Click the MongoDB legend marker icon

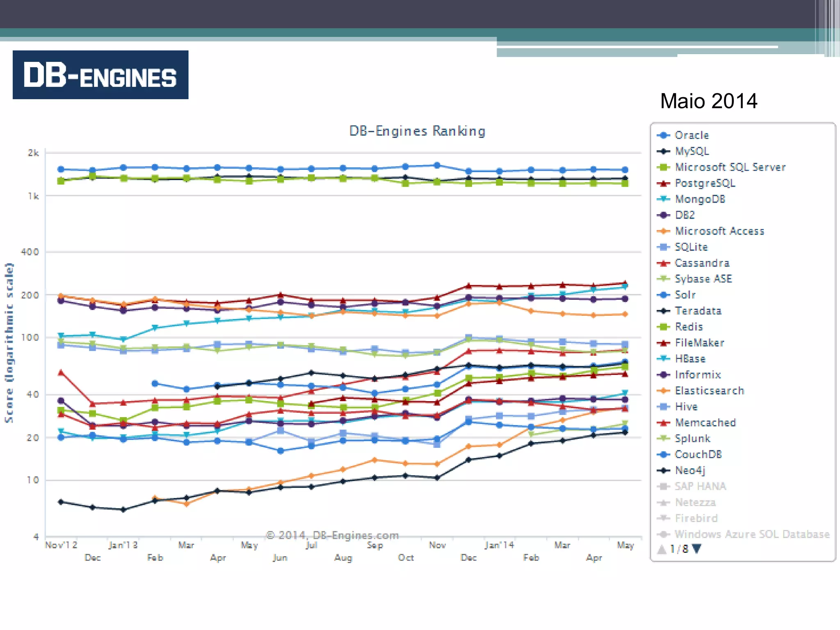pyautogui.click(x=663, y=199)
